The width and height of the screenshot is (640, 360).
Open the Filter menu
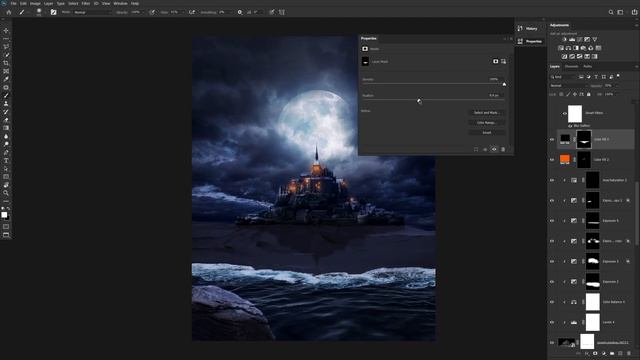pyautogui.click(x=86, y=3)
